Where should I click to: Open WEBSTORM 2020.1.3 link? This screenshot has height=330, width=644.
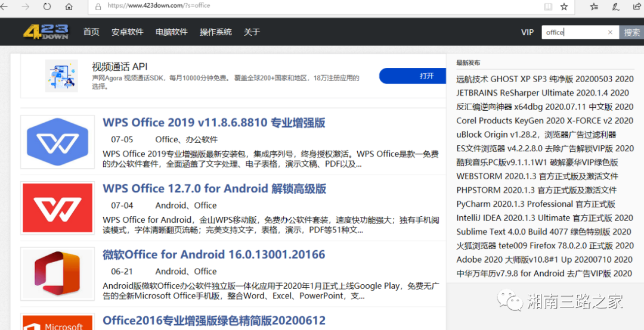pos(537,176)
